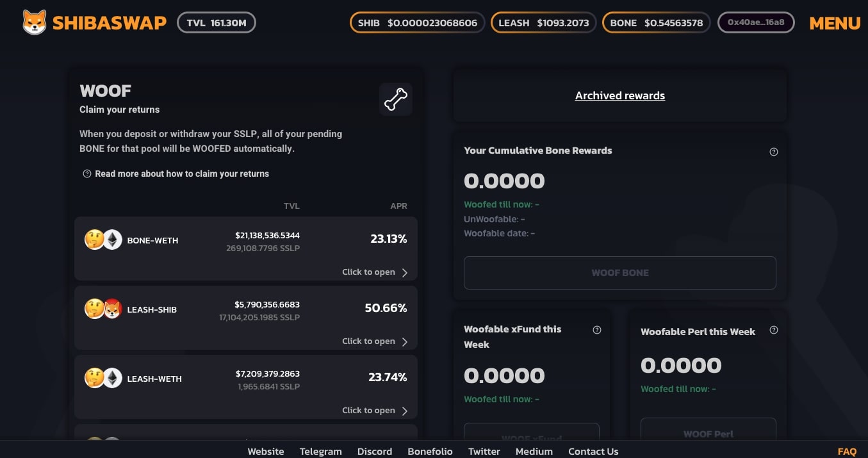The height and width of the screenshot is (458, 868).
Task: Click the ShibaSwap Shiba dog logo
Action: click(35, 23)
